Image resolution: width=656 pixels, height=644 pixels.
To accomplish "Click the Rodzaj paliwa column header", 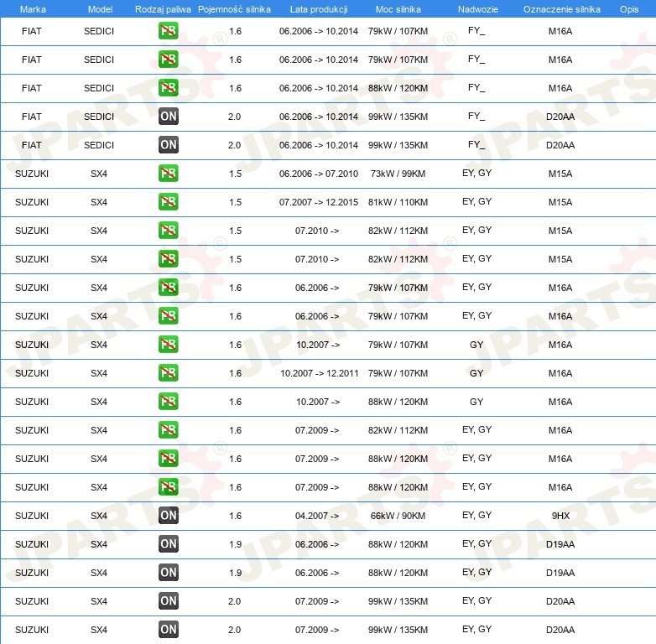I will [163, 9].
